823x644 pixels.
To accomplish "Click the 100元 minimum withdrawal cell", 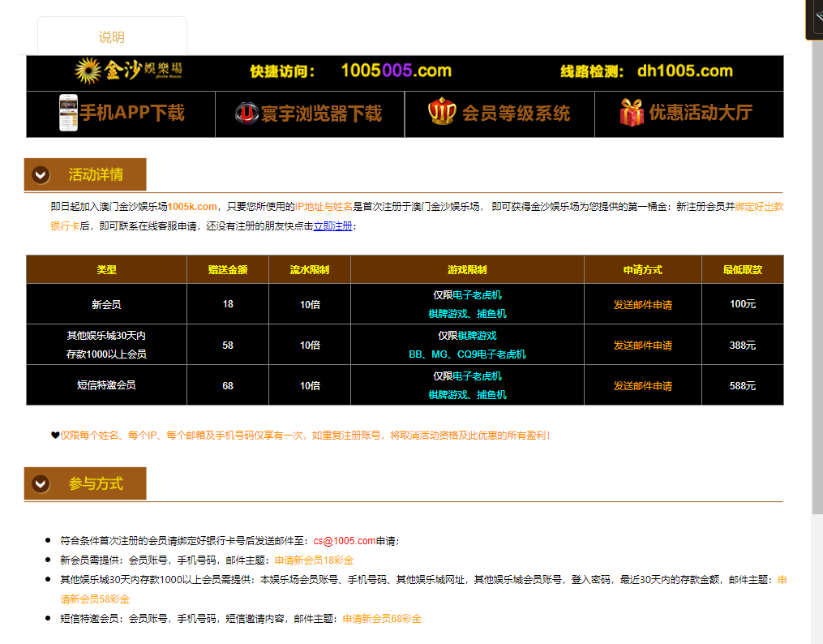I will click(x=742, y=304).
